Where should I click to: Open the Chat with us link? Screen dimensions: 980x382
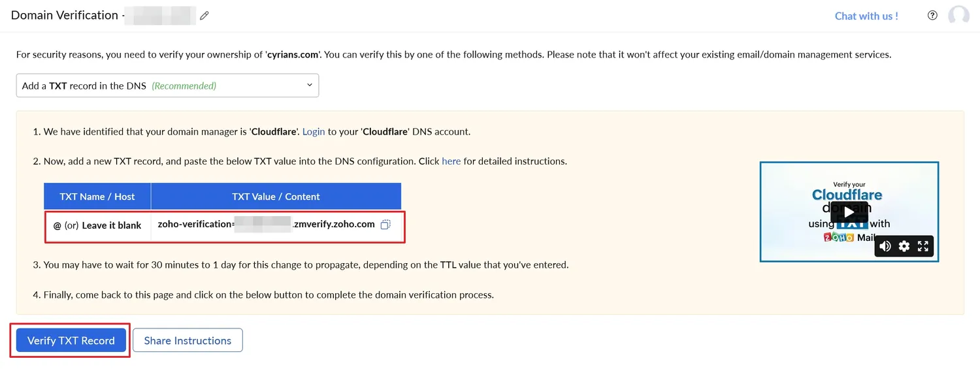866,15
